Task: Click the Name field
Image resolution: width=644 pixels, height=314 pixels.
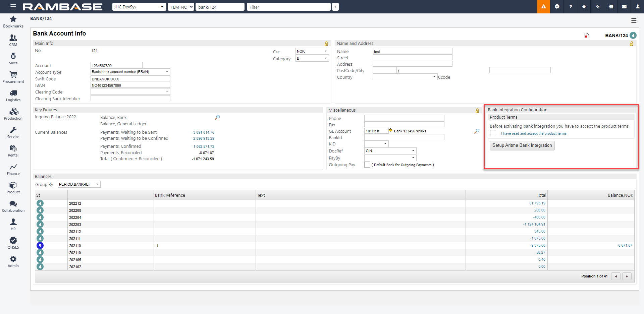Action: point(413,51)
